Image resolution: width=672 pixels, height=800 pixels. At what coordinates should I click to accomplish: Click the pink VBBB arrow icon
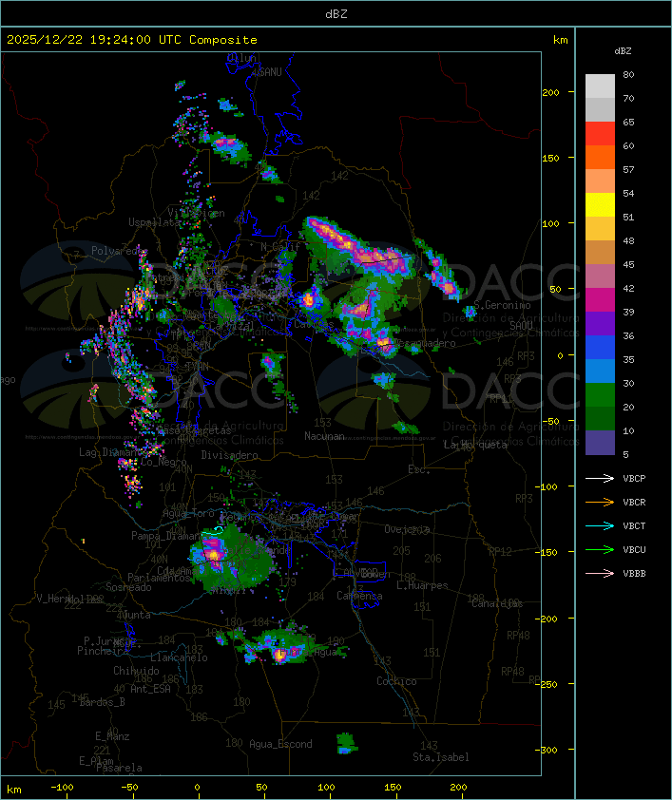600,573
